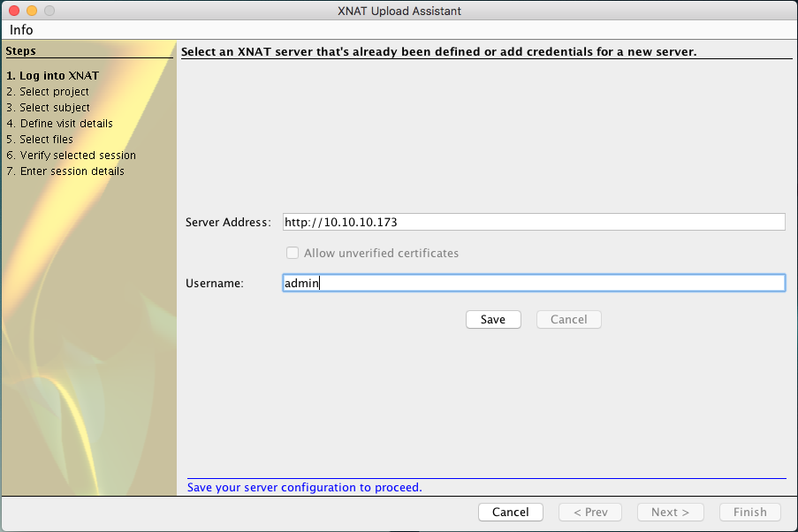798x532 pixels.
Task: Click step 6 Verify selected session
Action: [71, 156]
